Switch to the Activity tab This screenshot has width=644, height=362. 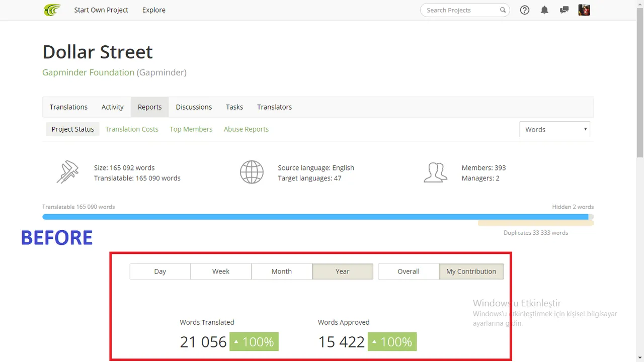pos(113,107)
